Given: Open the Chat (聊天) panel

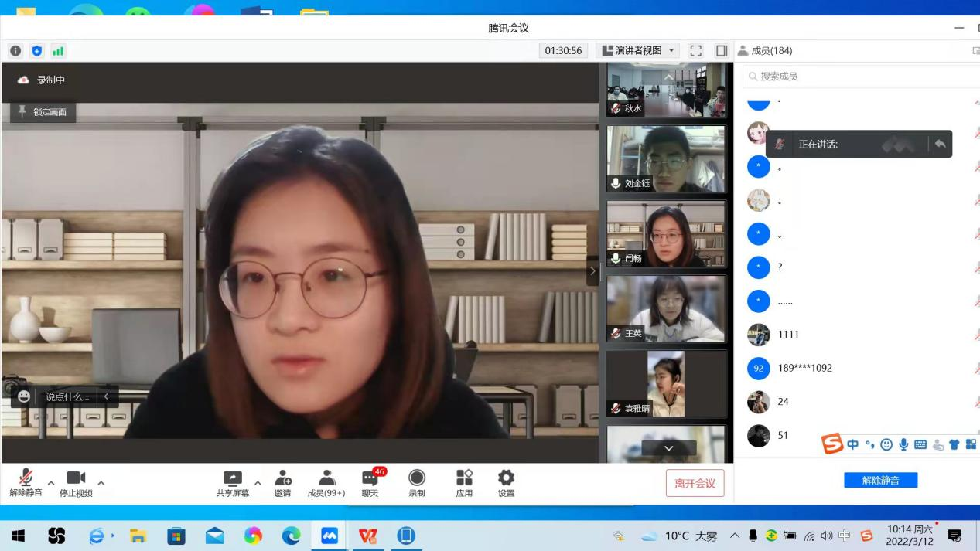Looking at the screenshot, I should coord(370,479).
